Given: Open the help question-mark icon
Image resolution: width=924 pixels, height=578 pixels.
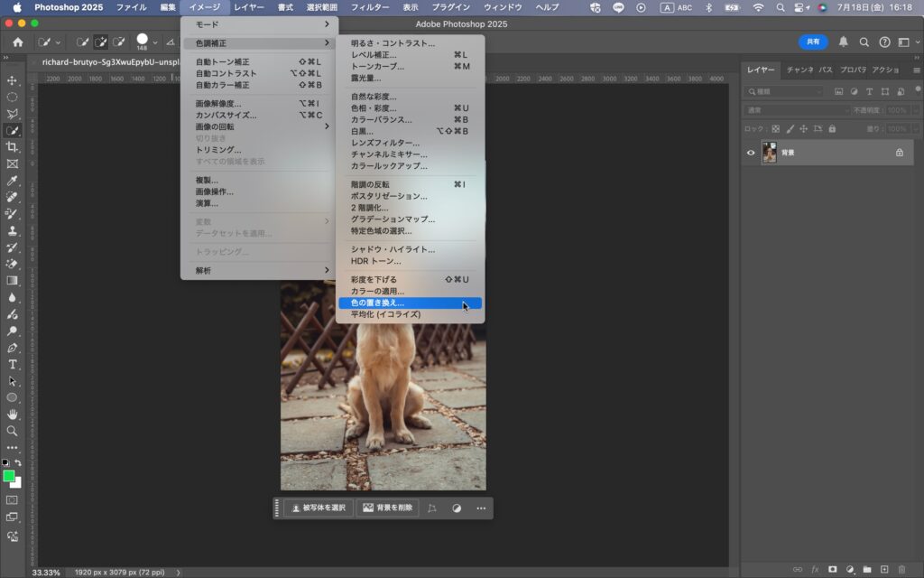Looking at the screenshot, I should (884, 42).
